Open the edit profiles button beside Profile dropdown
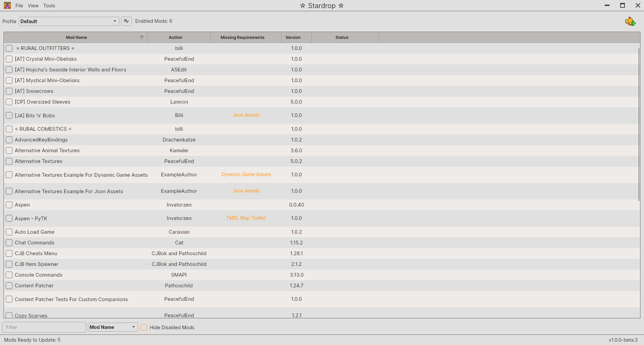The width and height of the screenshot is (644, 345). [x=126, y=21]
